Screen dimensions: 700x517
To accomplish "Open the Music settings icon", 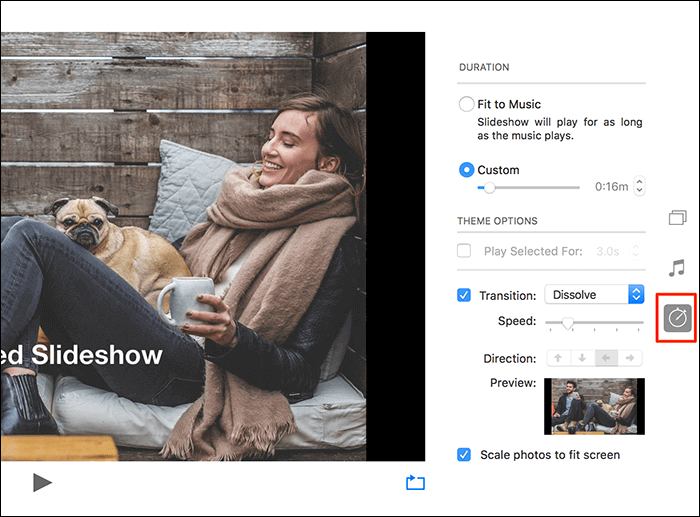I will click(x=677, y=267).
